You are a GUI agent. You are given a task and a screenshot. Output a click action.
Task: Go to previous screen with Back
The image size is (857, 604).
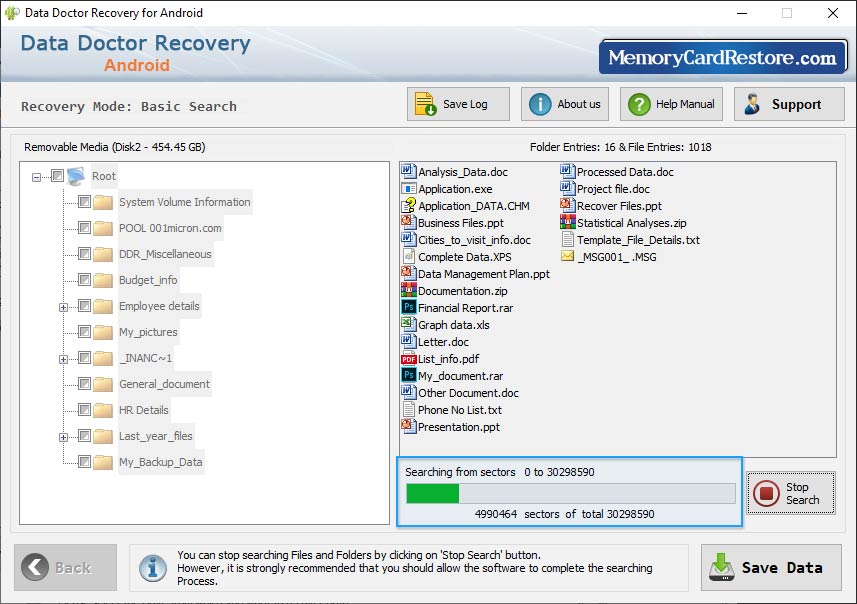pos(66,567)
